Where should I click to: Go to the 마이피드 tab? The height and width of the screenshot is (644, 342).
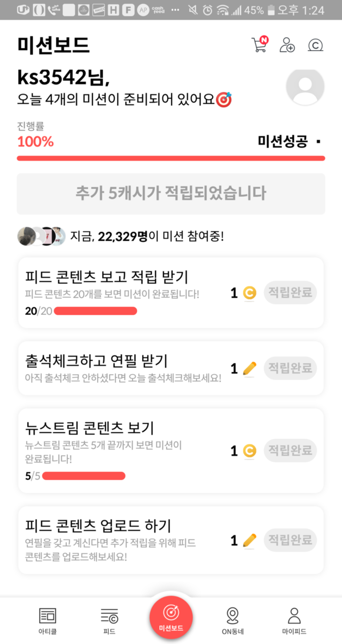pos(294,620)
